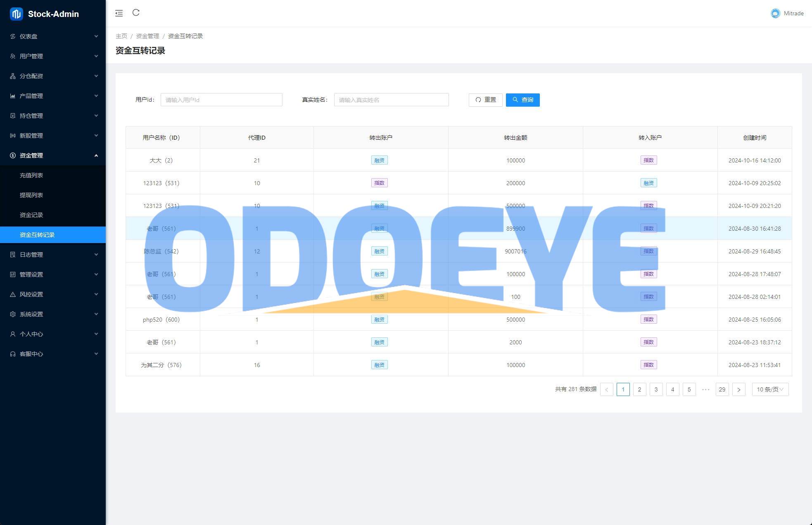Expand the 客服中心 menu chevron
812x525 pixels.
click(x=96, y=354)
